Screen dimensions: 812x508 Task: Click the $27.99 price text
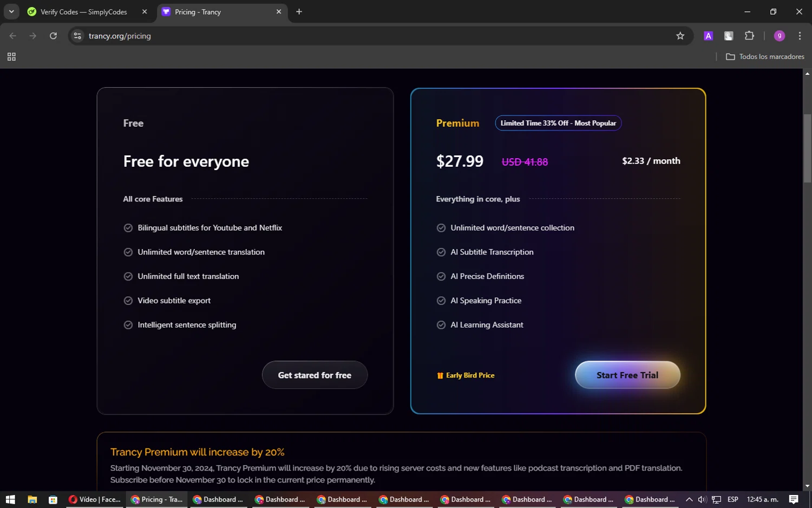pyautogui.click(x=460, y=161)
